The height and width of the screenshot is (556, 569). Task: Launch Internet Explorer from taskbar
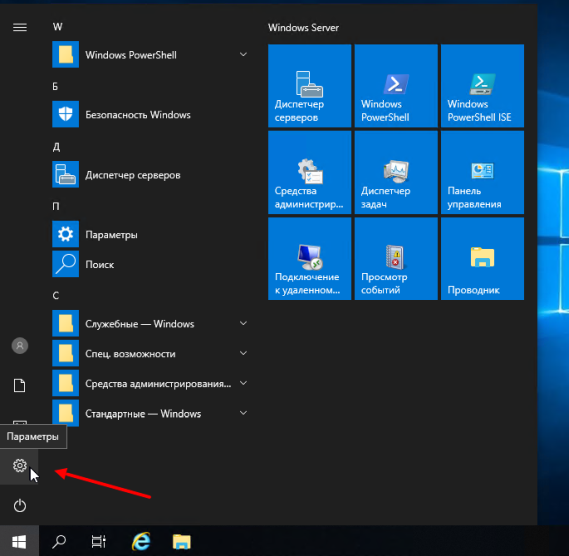[x=141, y=541]
